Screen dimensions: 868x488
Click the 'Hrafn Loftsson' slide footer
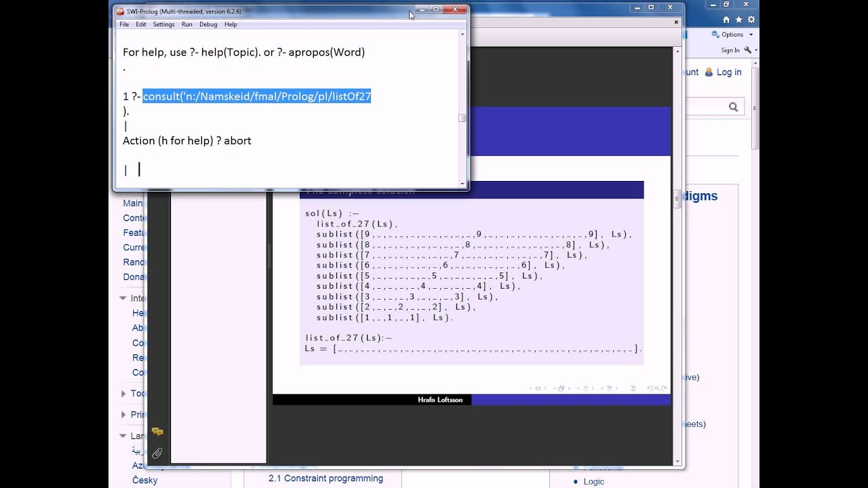click(x=440, y=400)
